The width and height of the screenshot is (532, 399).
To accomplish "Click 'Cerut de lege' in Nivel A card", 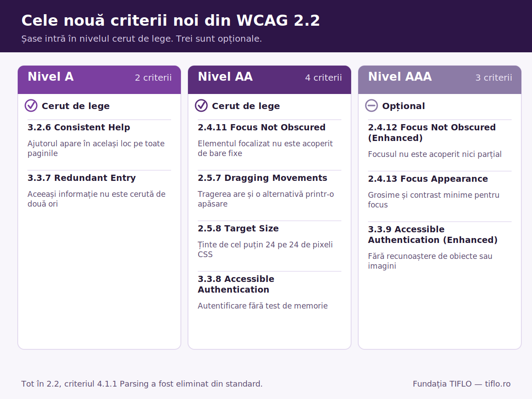I will [x=76, y=106].
